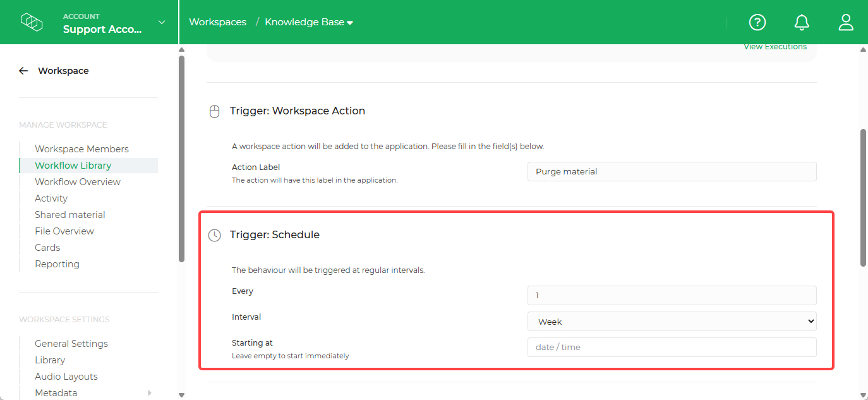Click the Action Label field with Purge material
The image size is (868, 400).
672,171
